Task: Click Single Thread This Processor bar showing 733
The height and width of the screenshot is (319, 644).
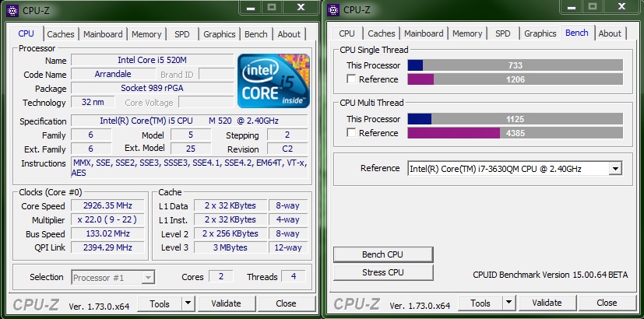Action: click(x=515, y=65)
